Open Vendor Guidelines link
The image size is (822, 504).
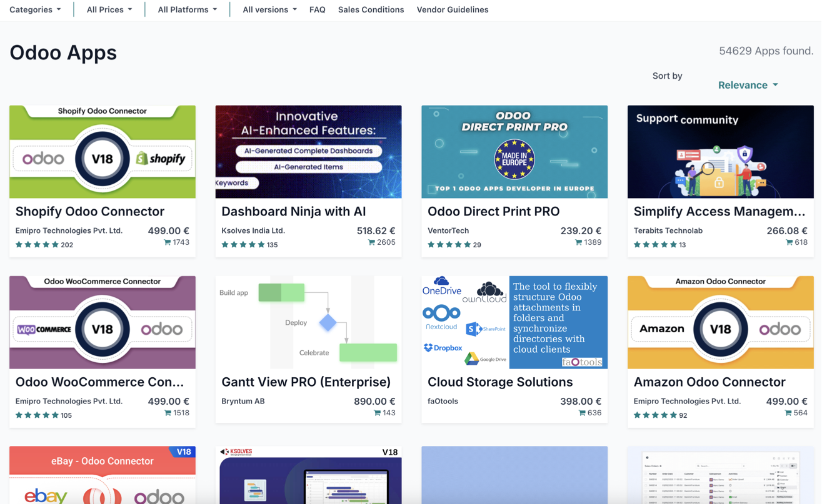[x=453, y=9]
